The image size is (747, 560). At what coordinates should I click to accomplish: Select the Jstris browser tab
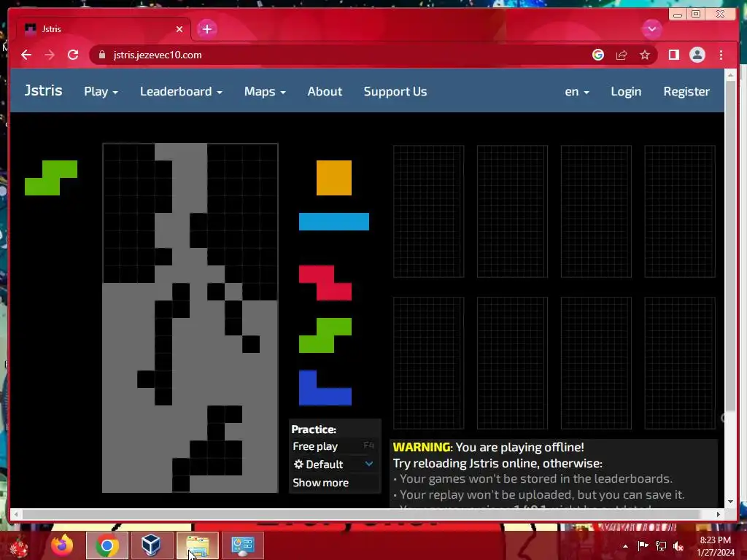pyautogui.click(x=104, y=29)
